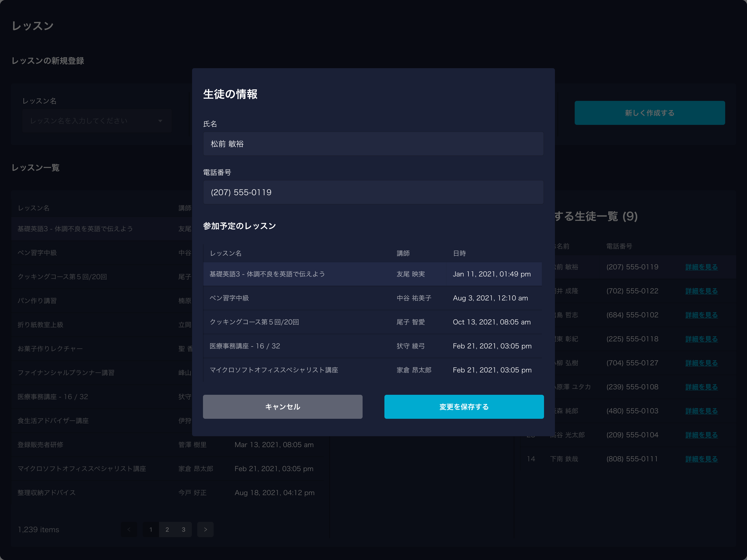Click the 変更を保存する button

(x=464, y=407)
